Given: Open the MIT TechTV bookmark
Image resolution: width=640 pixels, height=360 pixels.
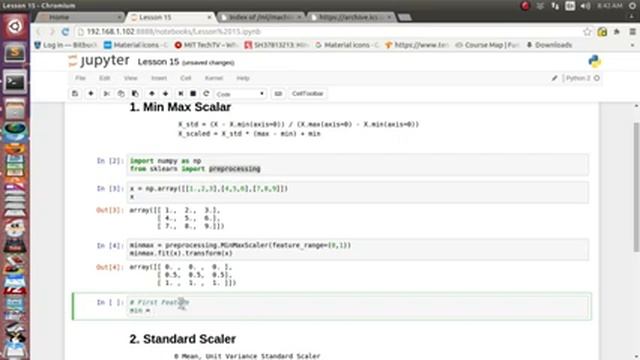Looking at the screenshot, I should tap(206, 45).
